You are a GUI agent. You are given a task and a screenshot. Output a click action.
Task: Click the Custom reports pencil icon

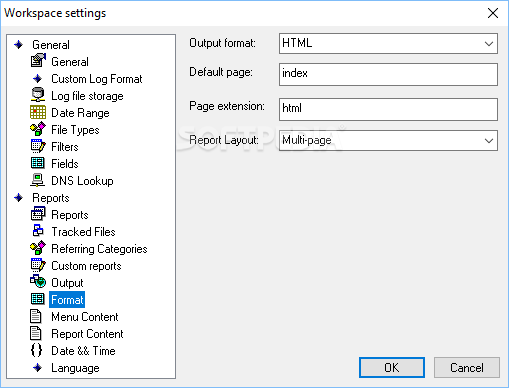point(38,265)
